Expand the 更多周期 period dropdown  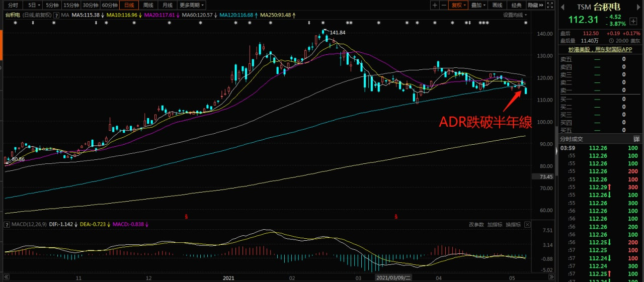coord(192,5)
